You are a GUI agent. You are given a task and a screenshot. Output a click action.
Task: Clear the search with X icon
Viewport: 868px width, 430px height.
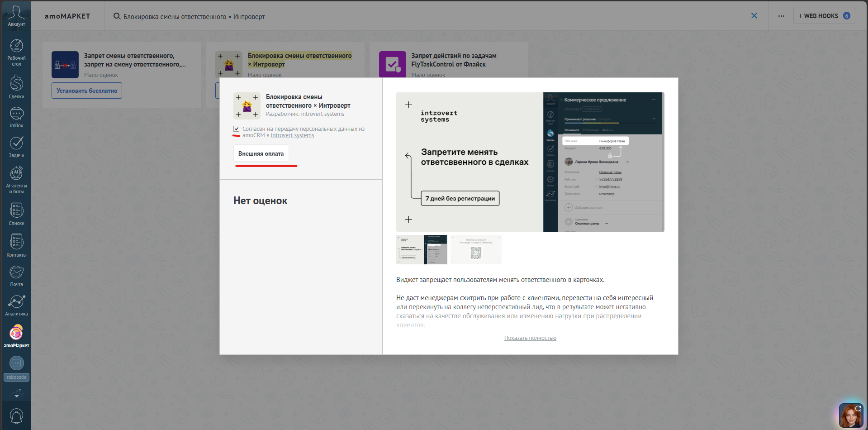754,16
